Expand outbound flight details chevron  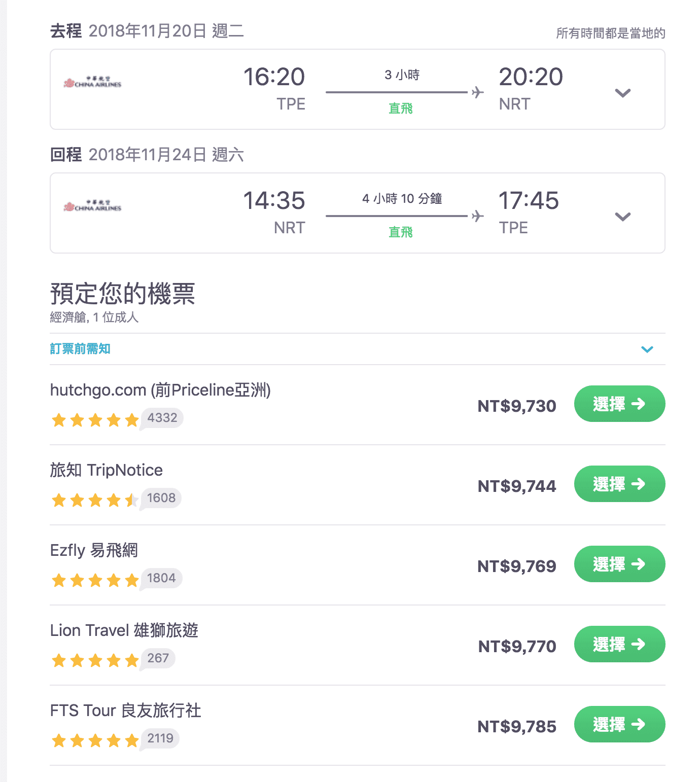tap(622, 93)
